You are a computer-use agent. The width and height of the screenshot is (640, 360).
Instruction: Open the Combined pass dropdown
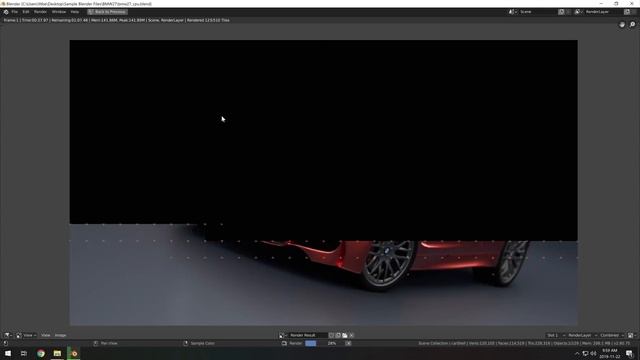612,335
